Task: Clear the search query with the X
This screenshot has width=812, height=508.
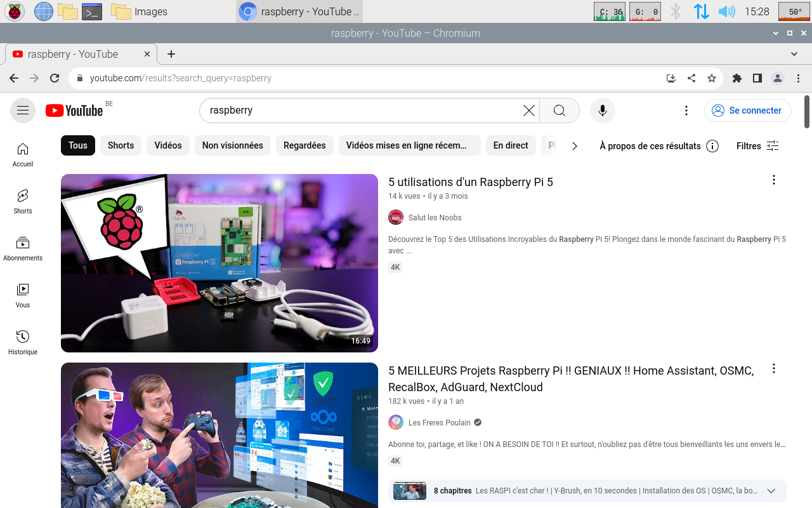Action: pyautogui.click(x=528, y=110)
